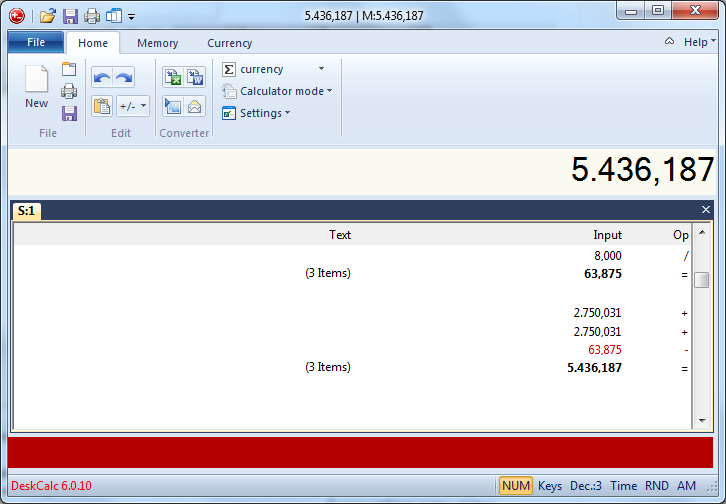Click the purple save icon in File group
The image size is (726, 504).
click(69, 113)
